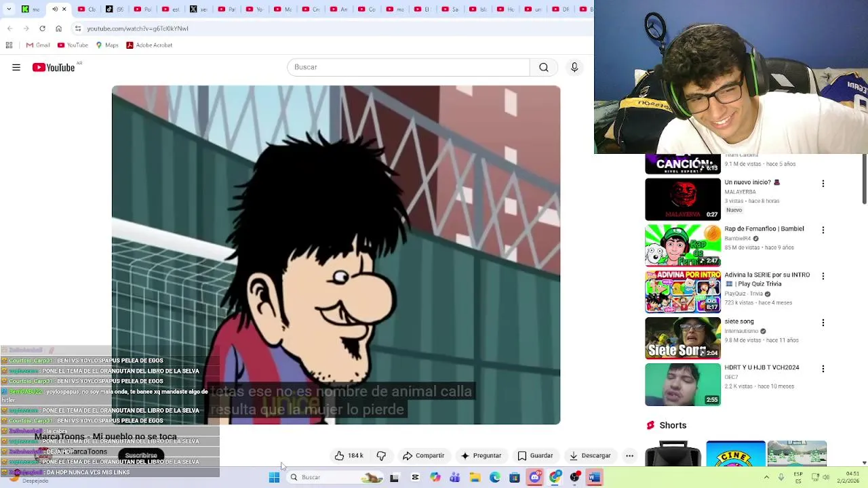Switch to Google Chrome in taskbar
The width and height of the screenshot is (868, 488).
[555, 477]
